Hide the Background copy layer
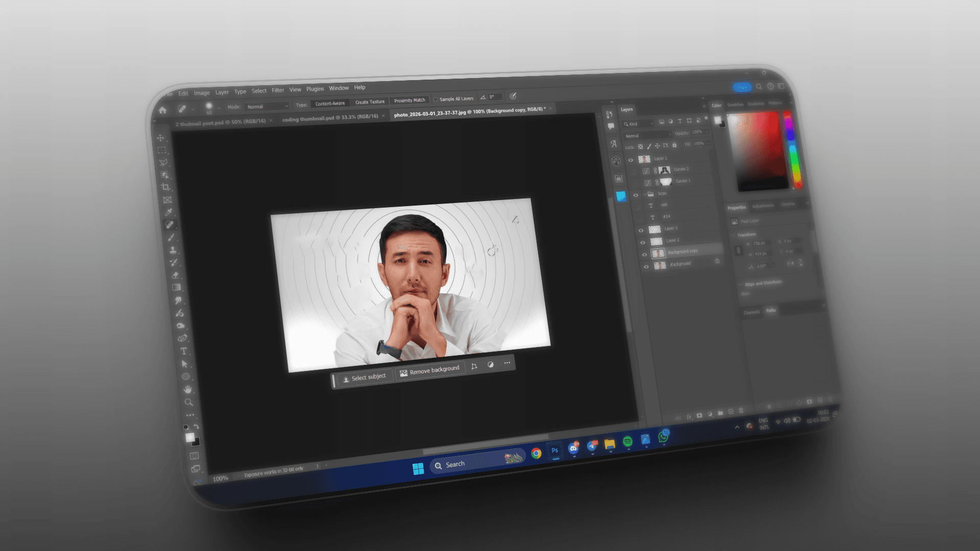The image size is (980, 551). point(644,254)
